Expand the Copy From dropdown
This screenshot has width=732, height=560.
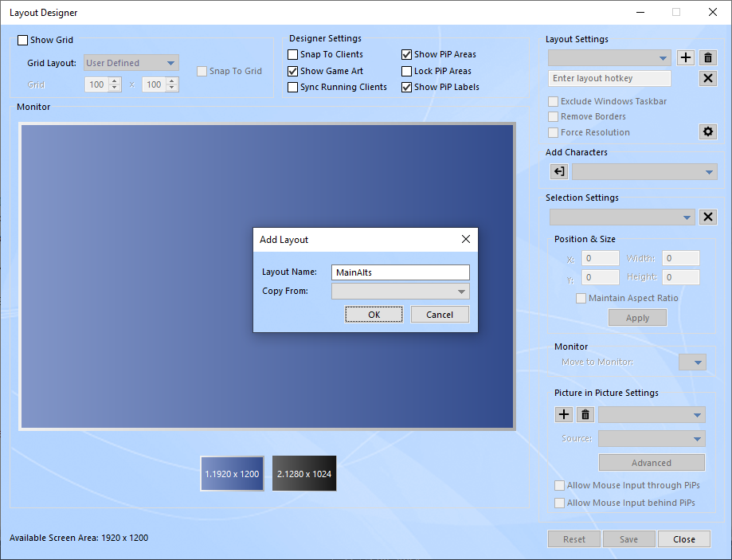click(461, 292)
